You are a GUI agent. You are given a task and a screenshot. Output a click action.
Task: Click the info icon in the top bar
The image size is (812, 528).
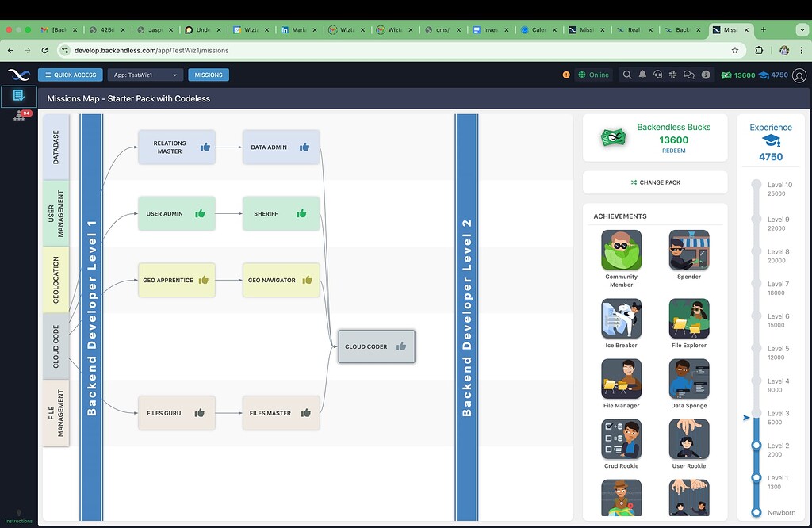pyautogui.click(x=705, y=75)
